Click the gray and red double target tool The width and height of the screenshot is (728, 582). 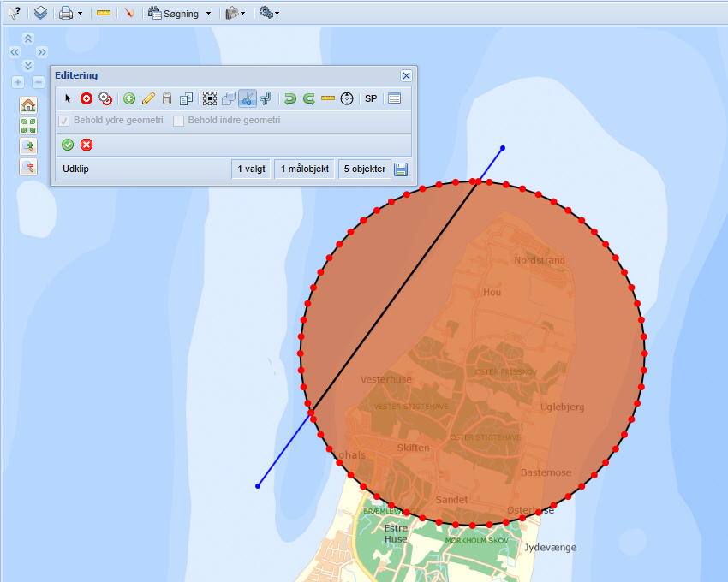click(105, 98)
